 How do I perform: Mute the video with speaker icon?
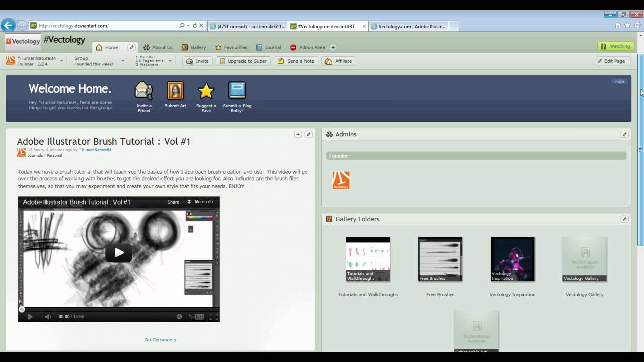pos(47,317)
